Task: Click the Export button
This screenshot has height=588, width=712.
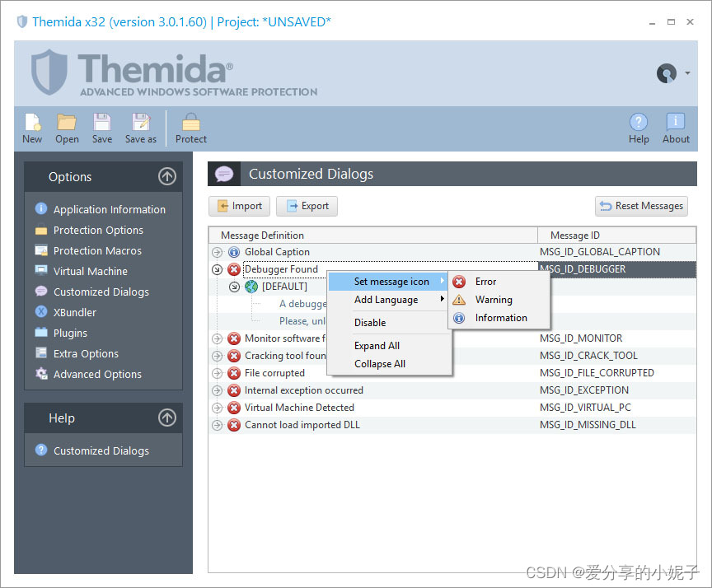Action: point(307,206)
